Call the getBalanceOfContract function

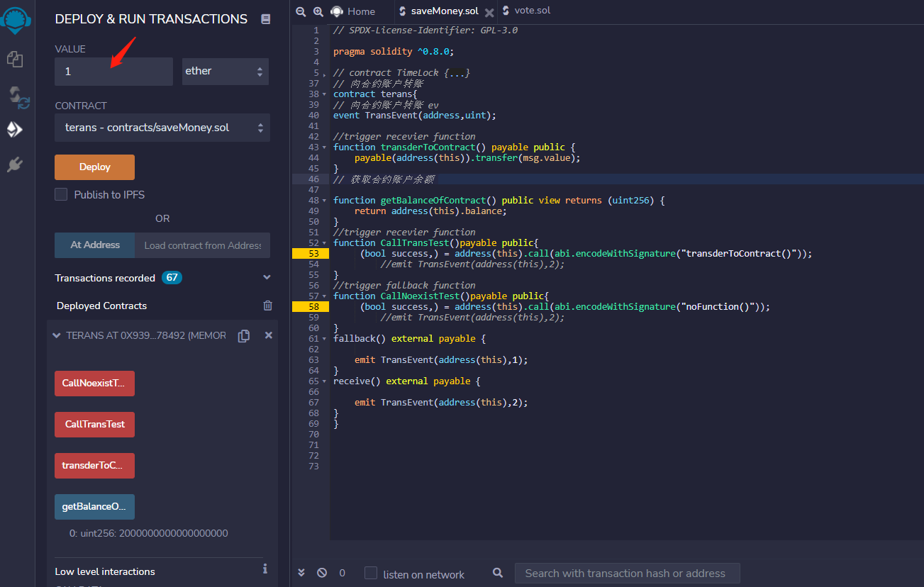(94, 507)
